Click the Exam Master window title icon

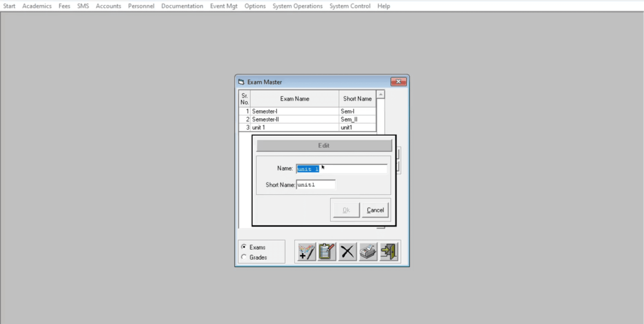241,82
